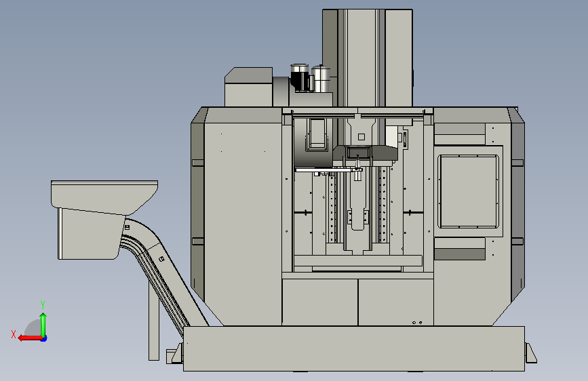Select the lower left cabinet panel
Image resolution: width=588 pixels, height=381 pixels.
[320, 302]
